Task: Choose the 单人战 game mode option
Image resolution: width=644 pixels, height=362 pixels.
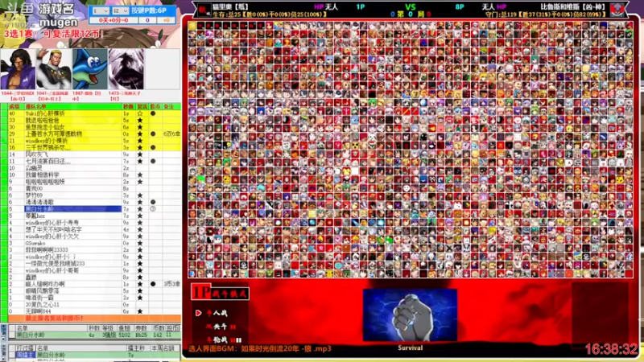Action: [217, 313]
